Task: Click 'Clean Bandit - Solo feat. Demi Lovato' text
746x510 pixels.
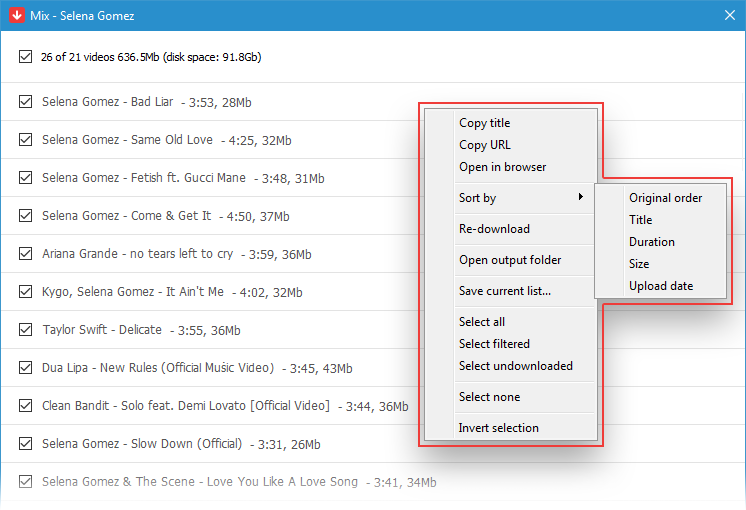Action: tap(186, 406)
